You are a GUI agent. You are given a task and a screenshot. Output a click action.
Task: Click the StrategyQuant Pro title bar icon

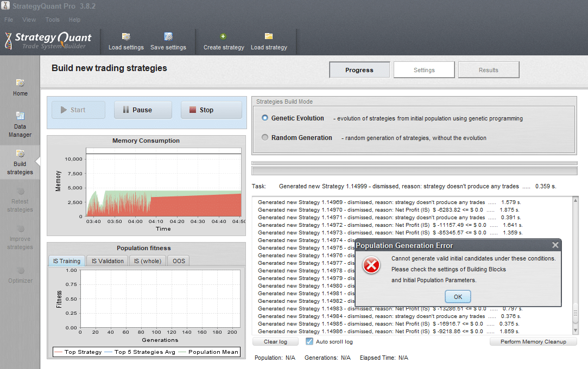[5, 5]
